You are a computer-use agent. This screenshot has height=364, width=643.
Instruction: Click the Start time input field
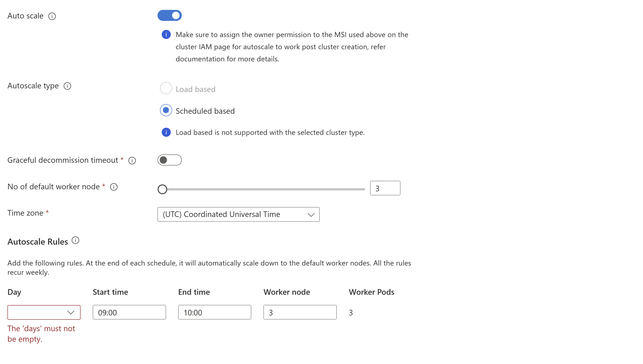[129, 312]
